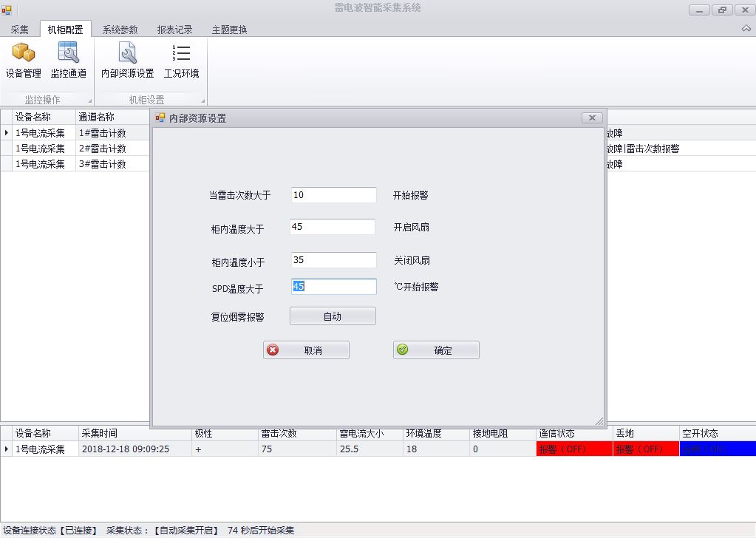The image size is (756, 538).
Task: Open the 报表记录 tab
Action: click(174, 30)
